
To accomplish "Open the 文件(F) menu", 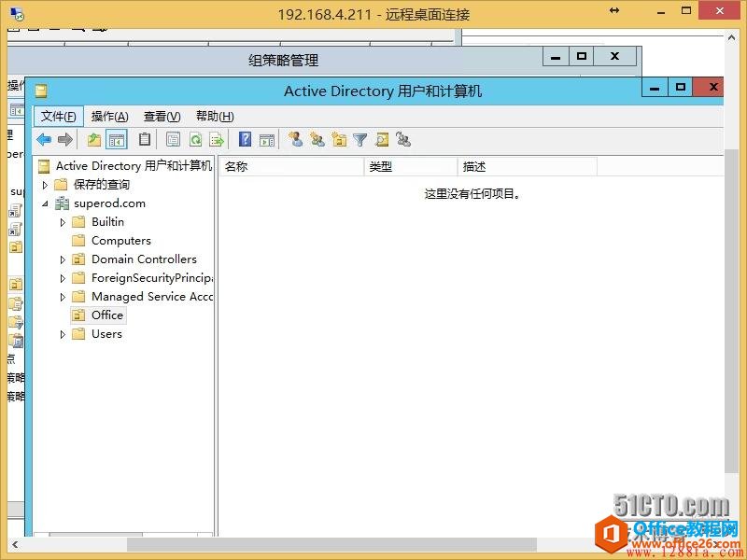I will pyautogui.click(x=59, y=116).
